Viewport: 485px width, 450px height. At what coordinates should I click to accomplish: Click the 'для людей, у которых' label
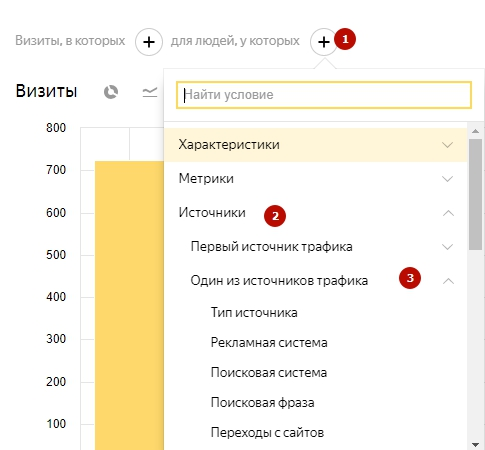click(235, 41)
